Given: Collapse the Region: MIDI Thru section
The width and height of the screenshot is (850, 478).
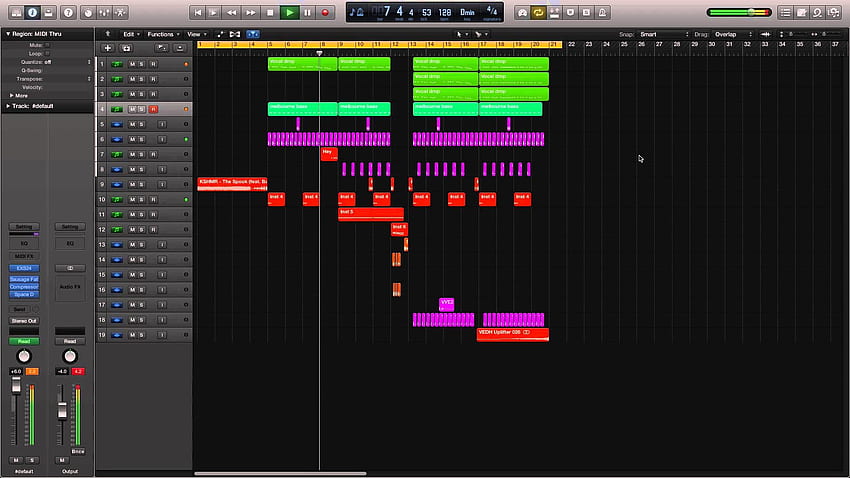Looking at the screenshot, I should tap(8, 34).
